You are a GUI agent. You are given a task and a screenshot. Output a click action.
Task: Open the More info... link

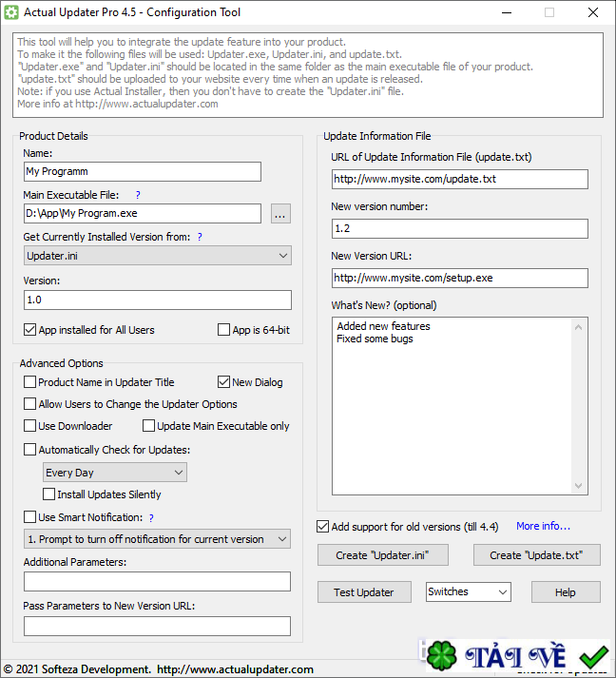tap(543, 526)
